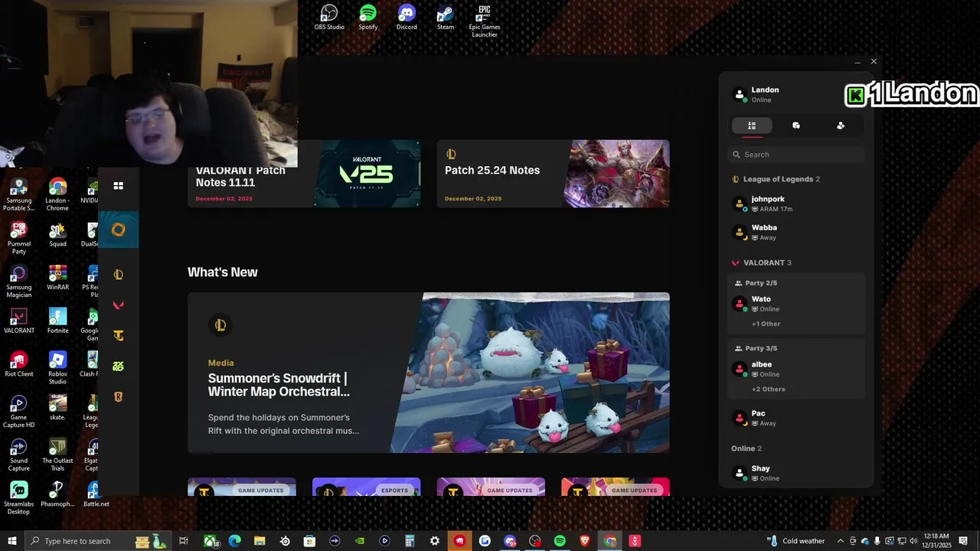Open the Riot Client home grid icon
Screen dimensions: 980x551
coord(118,185)
